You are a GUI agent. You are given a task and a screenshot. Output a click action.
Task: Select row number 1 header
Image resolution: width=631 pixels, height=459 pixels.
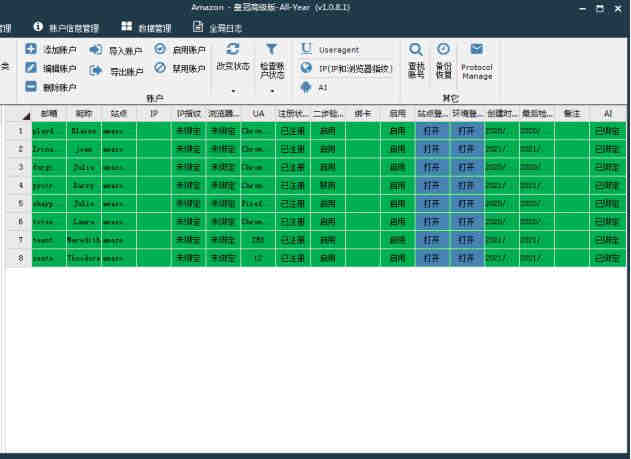(20, 131)
